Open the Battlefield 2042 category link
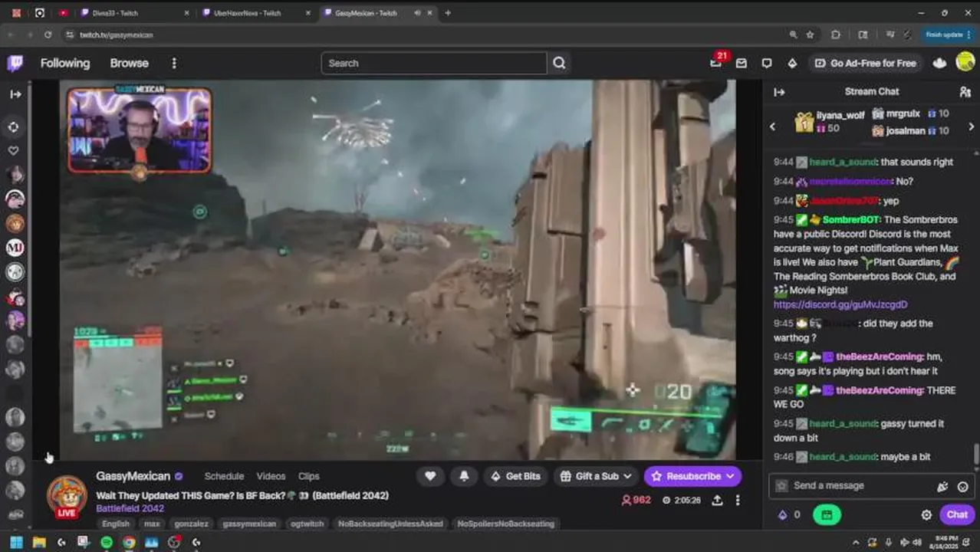This screenshot has height=552, width=980. [130, 508]
